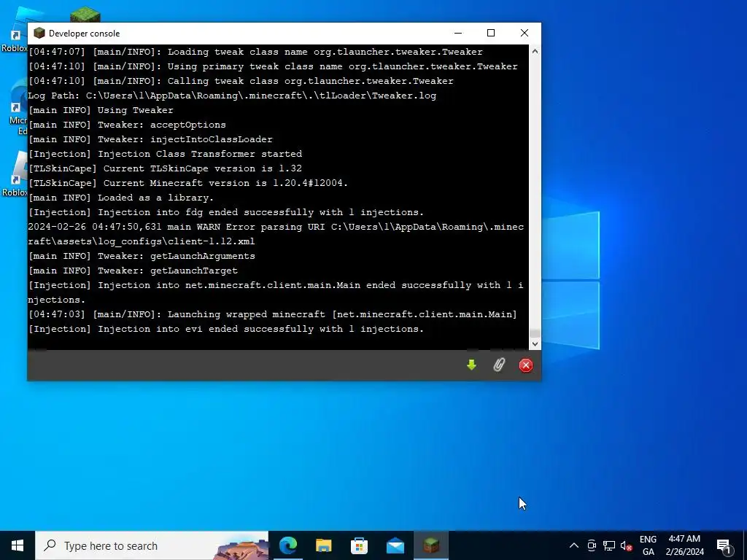Click the paperclip icon in Developer console
This screenshot has height=560, width=747.
pos(499,365)
